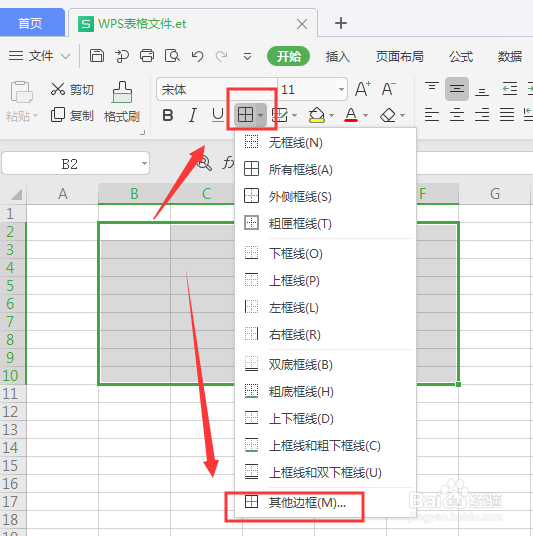Click the export-to-PDF icon beside Save
Screen dimensions: 533x536
(x=122, y=56)
